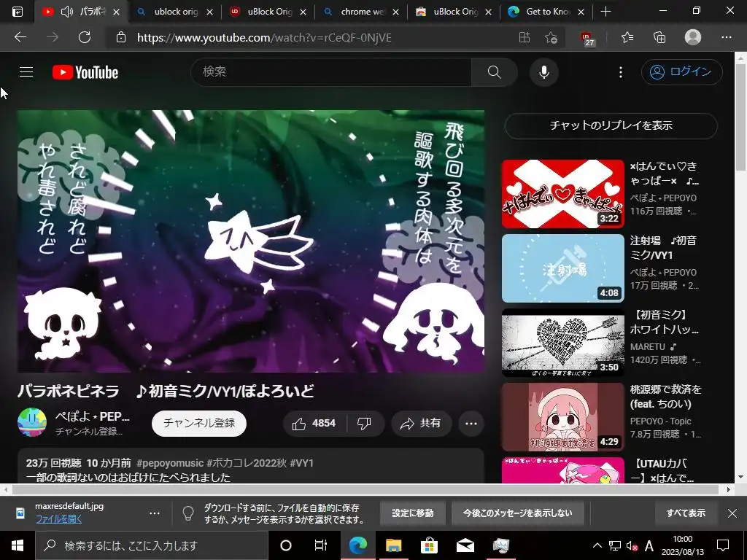The width and height of the screenshot is (747, 560).
Task: Click the #VY1 hashtag
Action: [x=301, y=463]
